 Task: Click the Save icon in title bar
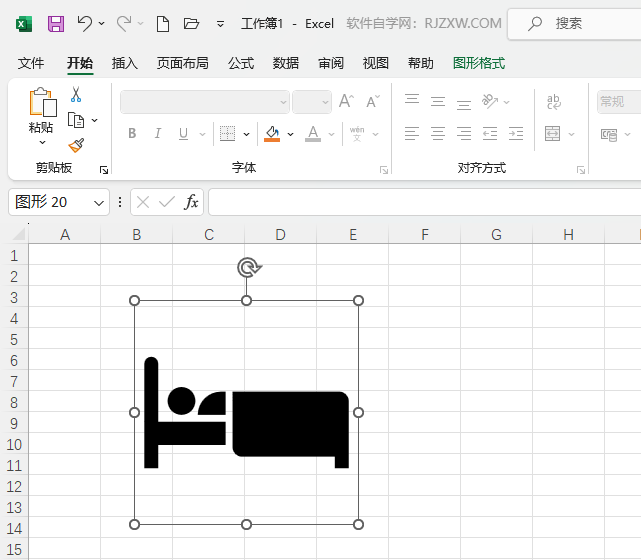tap(56, 23)
